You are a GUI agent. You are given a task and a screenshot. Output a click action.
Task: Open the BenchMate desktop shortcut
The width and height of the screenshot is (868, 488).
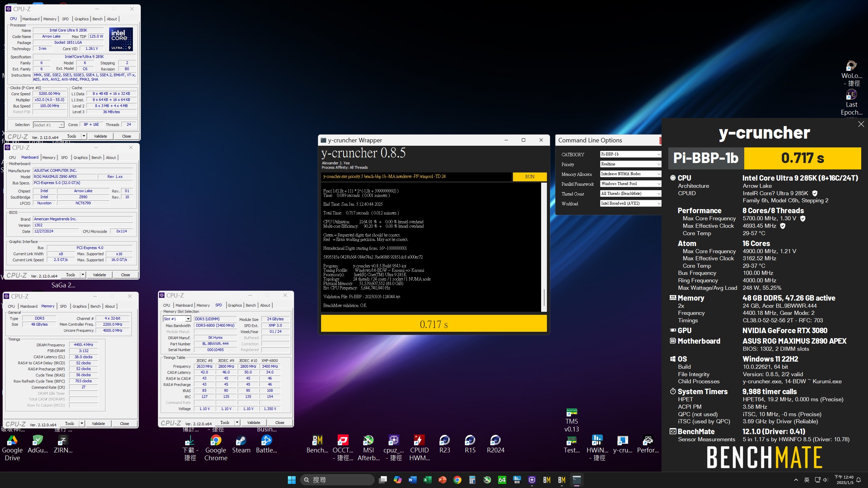point(317,444)
